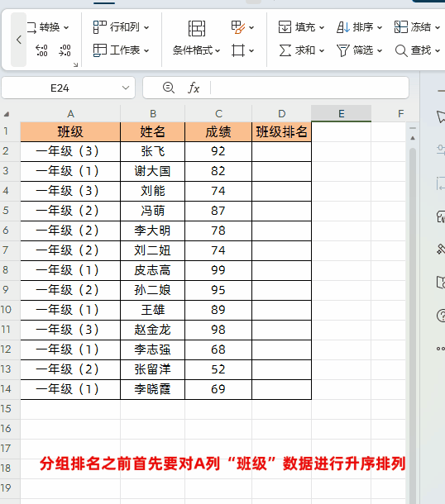Click the 求和 (Sum) button
This screenshot has height=504, width=445.
[x=301, y=50]
